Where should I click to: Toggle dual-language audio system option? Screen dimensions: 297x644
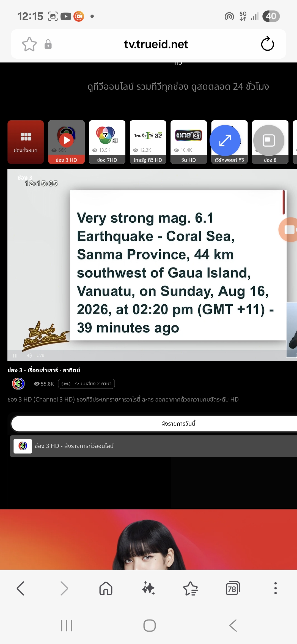86,384
